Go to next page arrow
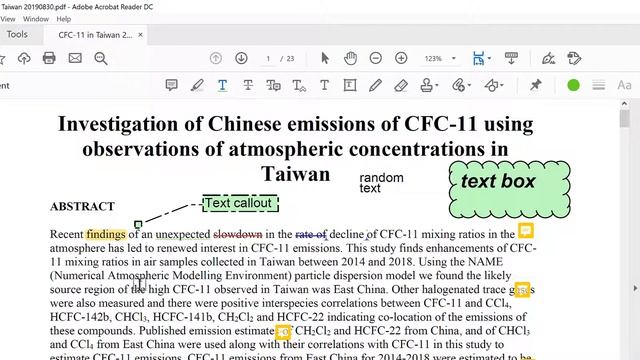The height and width of the screenshot is (360, 640). click(x=241, y=58)
